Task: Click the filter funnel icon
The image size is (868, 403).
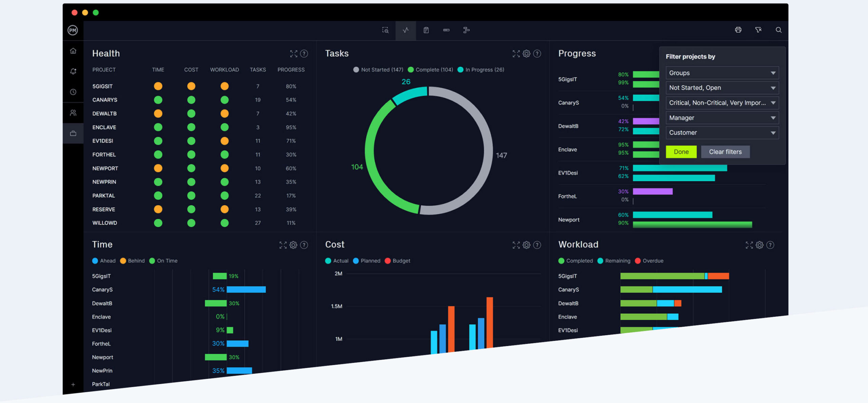Action: pos(758,30)
